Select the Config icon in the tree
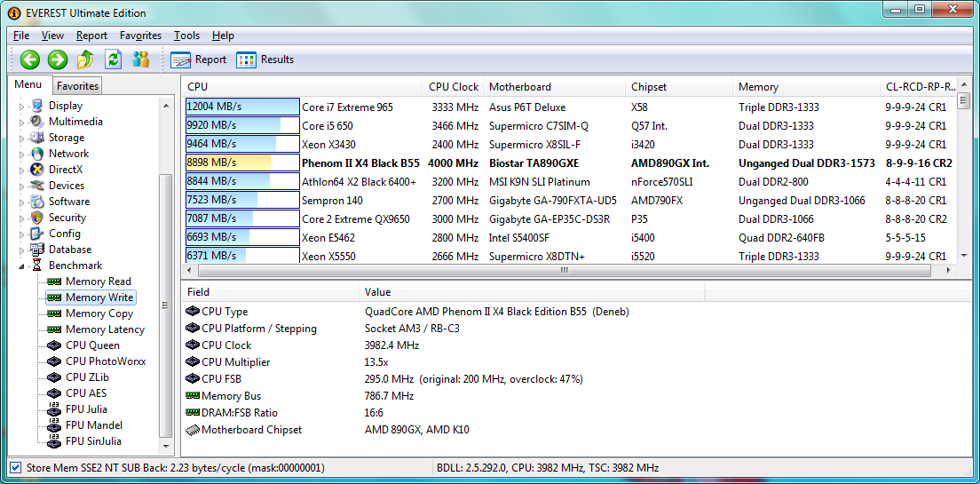980x484 pixels. pos(37,234)
